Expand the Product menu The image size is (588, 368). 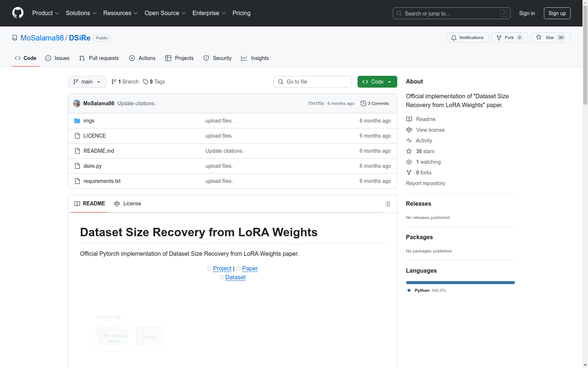point(46,13)
